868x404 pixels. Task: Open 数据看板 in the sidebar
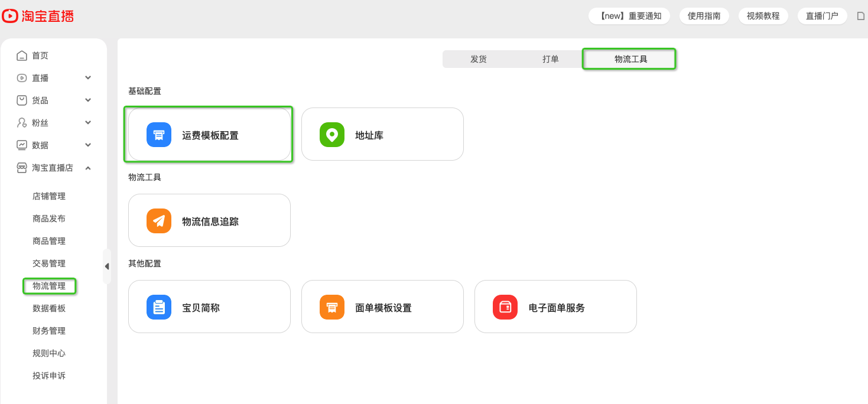49,308
